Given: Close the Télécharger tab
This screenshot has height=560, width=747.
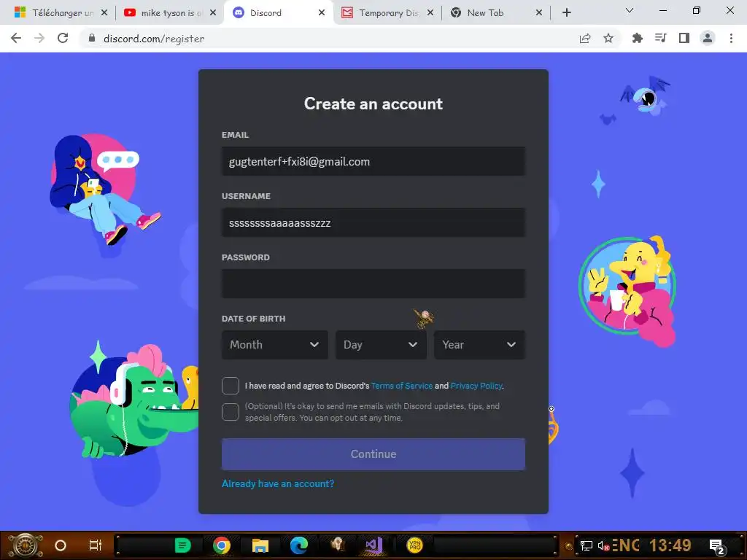Looking at the screenshot, I should 104,13.
